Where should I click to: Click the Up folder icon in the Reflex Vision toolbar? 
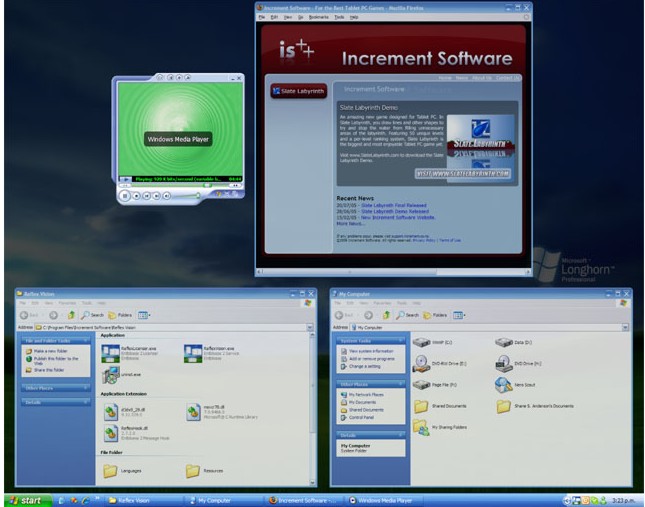coord(71,315)
